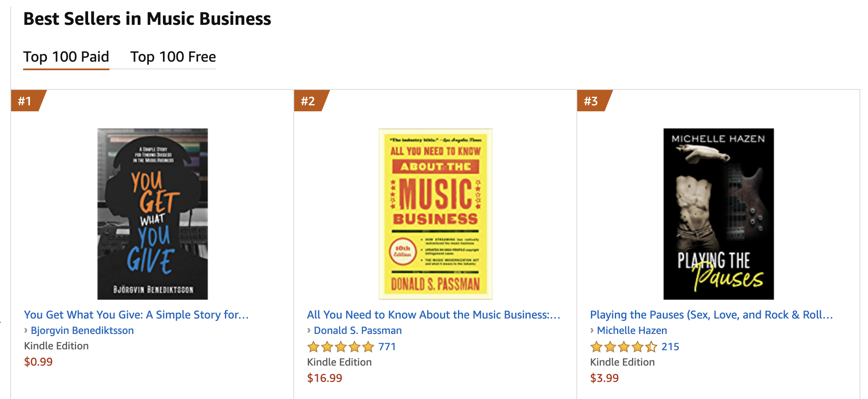
Task: Click the #3 rank badge
Action: coord(591,101)
